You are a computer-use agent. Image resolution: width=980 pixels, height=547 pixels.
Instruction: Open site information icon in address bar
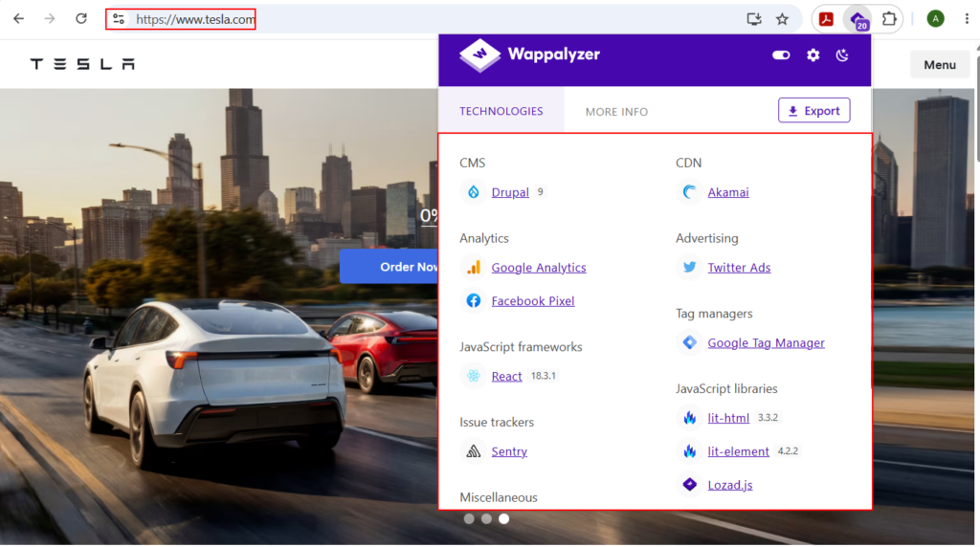click(x=119, y=19)
